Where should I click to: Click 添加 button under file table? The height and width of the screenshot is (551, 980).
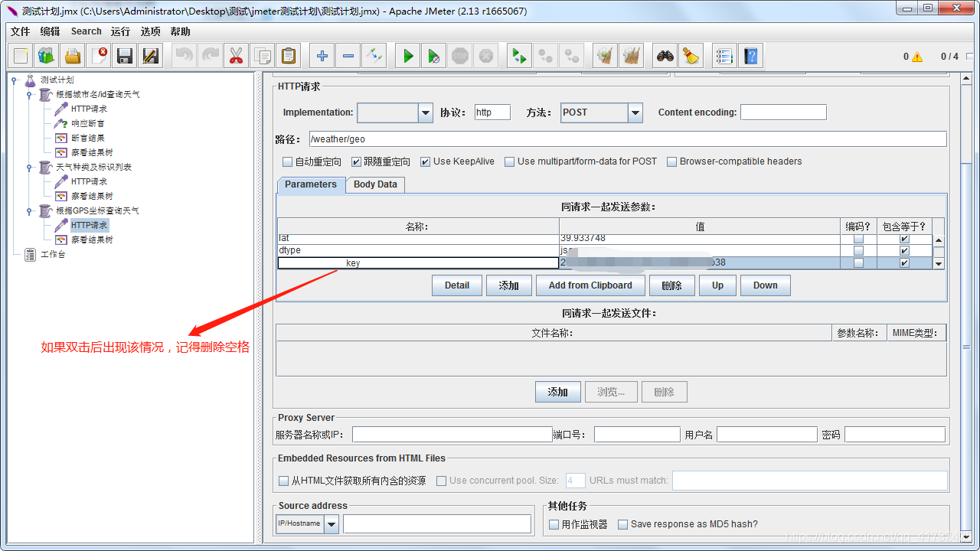558,392
